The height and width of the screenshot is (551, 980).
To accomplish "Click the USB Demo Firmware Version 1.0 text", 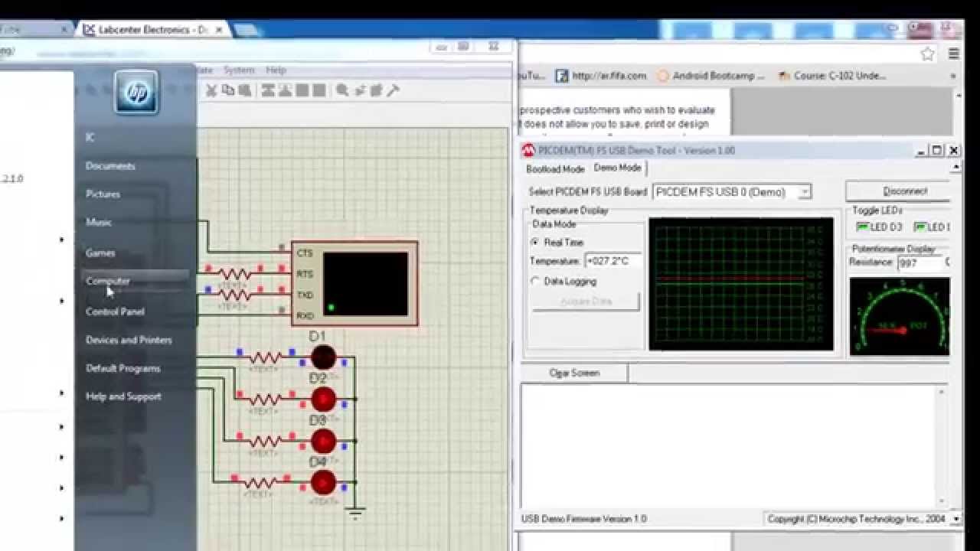I will (x=584, y=519).
